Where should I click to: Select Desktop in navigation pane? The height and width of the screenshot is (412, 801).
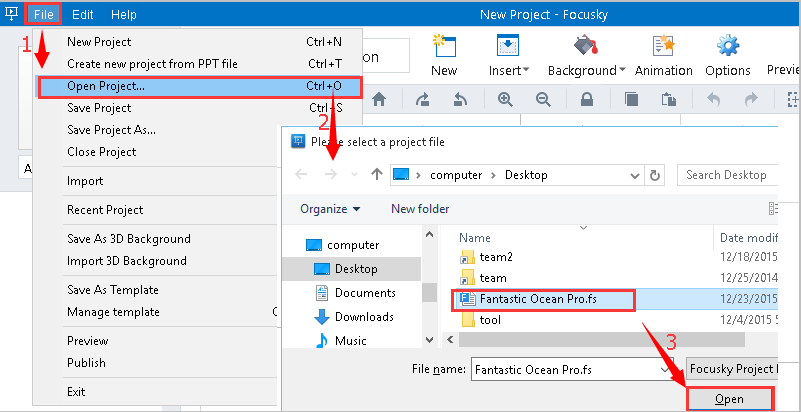(351, 269)
